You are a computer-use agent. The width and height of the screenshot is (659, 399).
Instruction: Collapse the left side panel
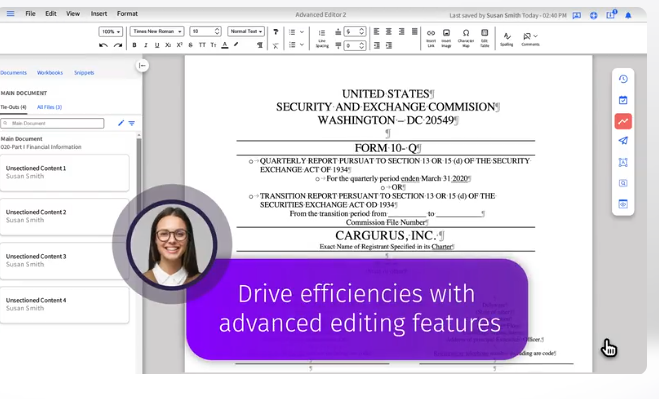pyautogui.click(x=142, y=66)
